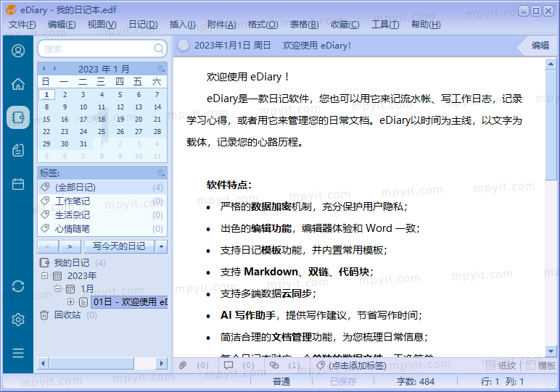Open the documents sidebar icon
Image resolution: width=560 pixels, height=392 pixels.
coord(18,150)
